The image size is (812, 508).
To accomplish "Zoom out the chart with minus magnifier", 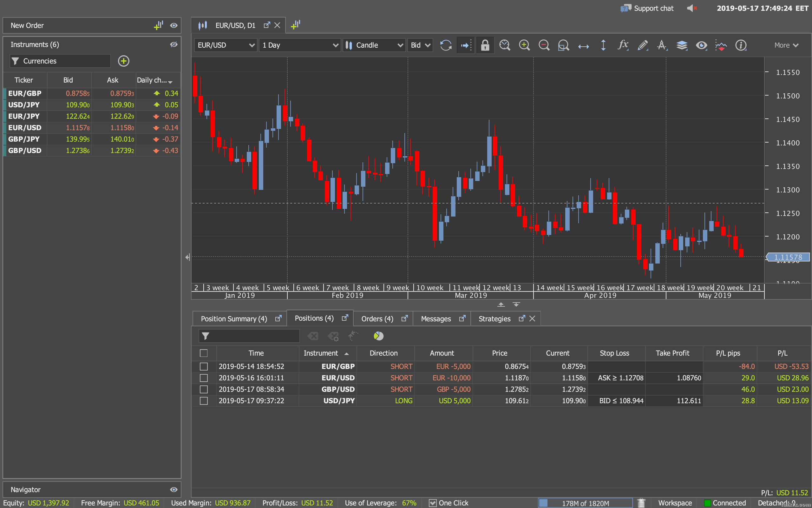I will point(544,45).
